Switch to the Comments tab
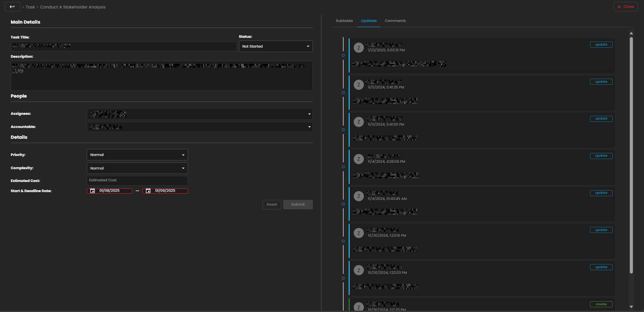Viewport: 644px width, 312px height. 395,21
